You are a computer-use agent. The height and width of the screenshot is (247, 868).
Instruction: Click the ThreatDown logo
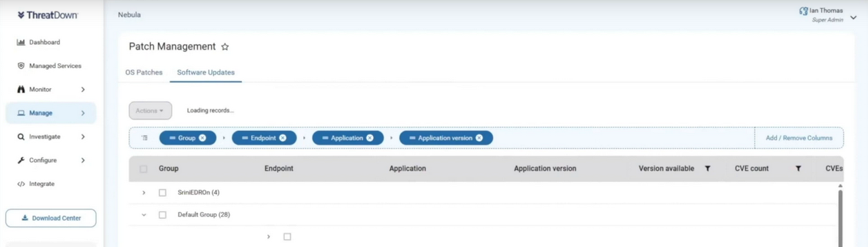pos(47,15)
